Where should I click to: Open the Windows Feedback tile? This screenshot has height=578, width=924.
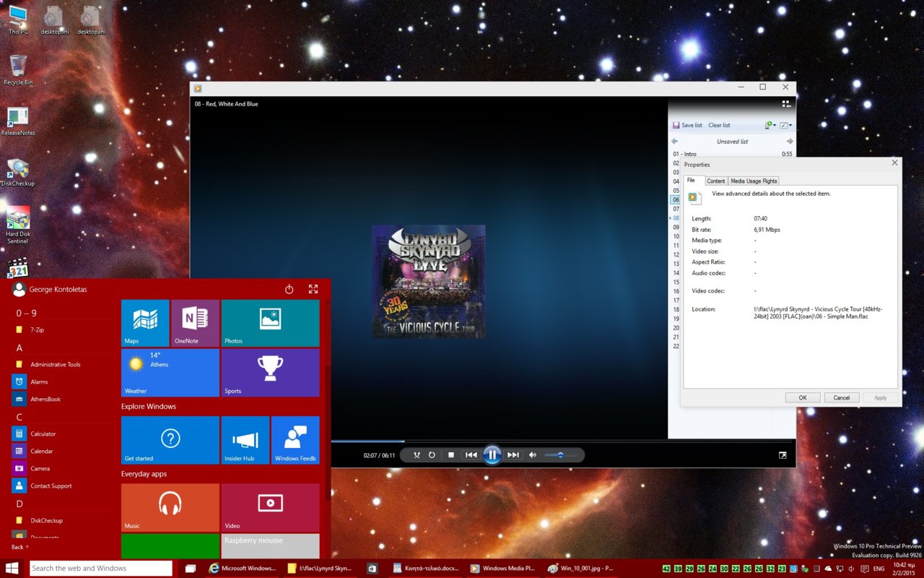click(295, 440)
